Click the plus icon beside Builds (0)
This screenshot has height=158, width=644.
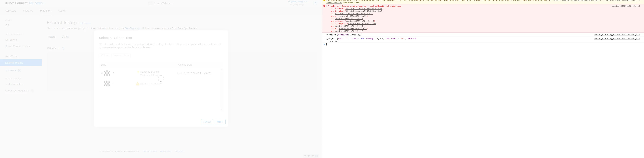64,48
